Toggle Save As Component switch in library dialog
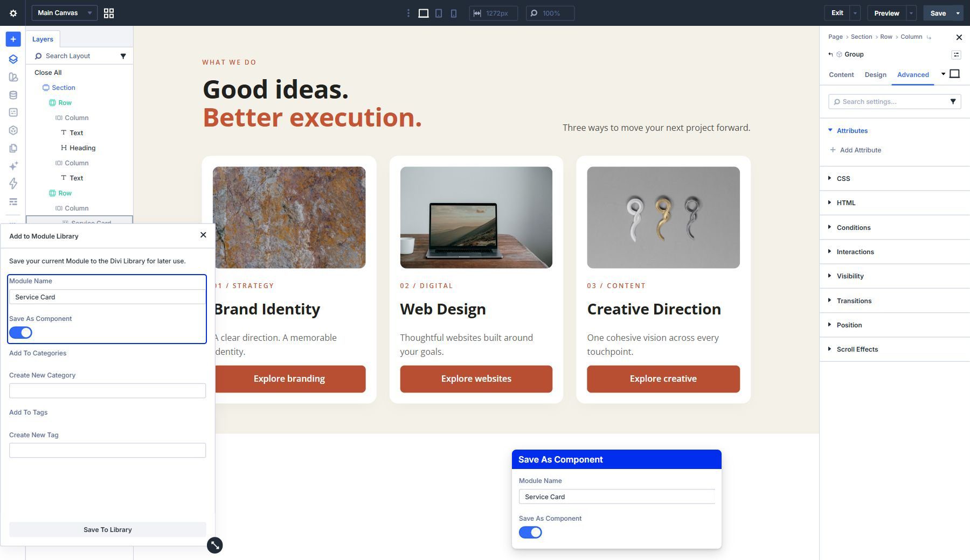Screen dimensions: 970x560 (20, 333)
